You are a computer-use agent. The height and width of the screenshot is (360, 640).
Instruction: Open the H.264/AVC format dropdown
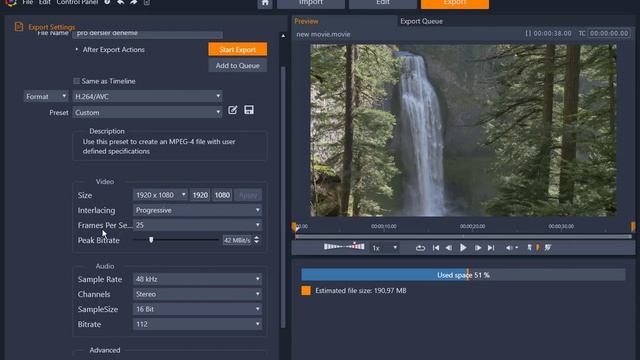pyautogui.click(x=147, y=96)
